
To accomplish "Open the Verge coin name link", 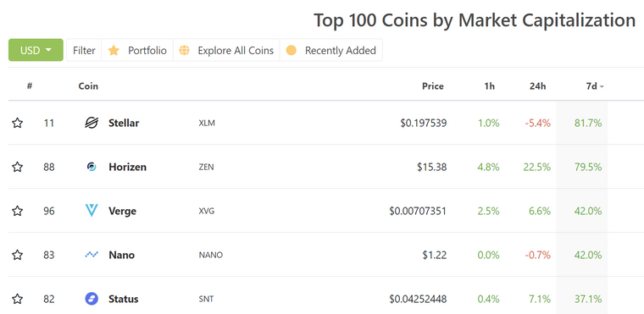I will pos(122,211).
